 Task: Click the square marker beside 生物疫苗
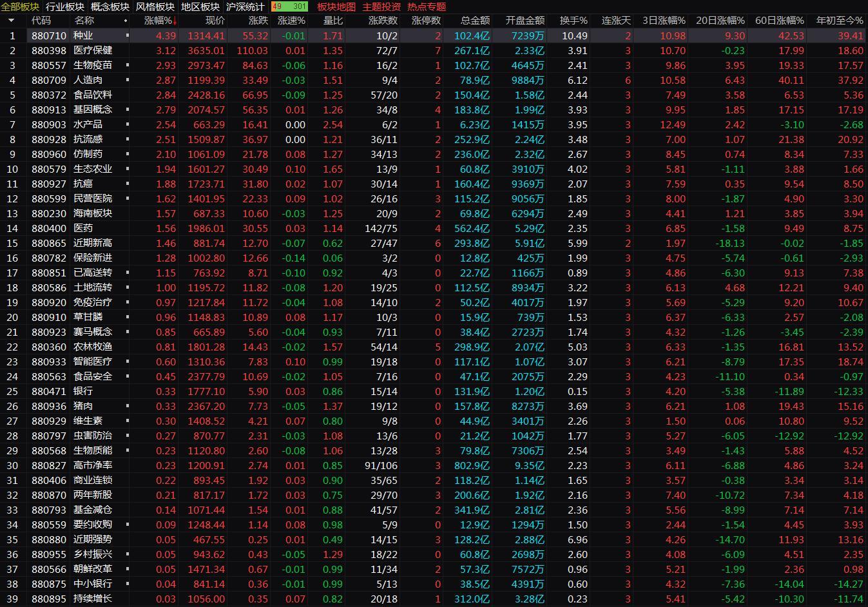click(127, 65)
